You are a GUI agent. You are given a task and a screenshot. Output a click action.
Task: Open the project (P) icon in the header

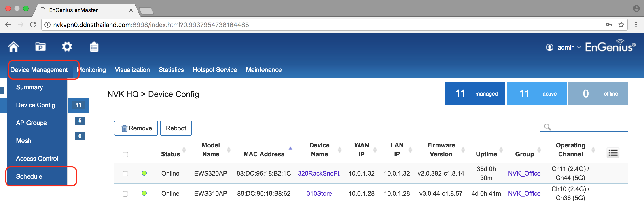point(40,47)
